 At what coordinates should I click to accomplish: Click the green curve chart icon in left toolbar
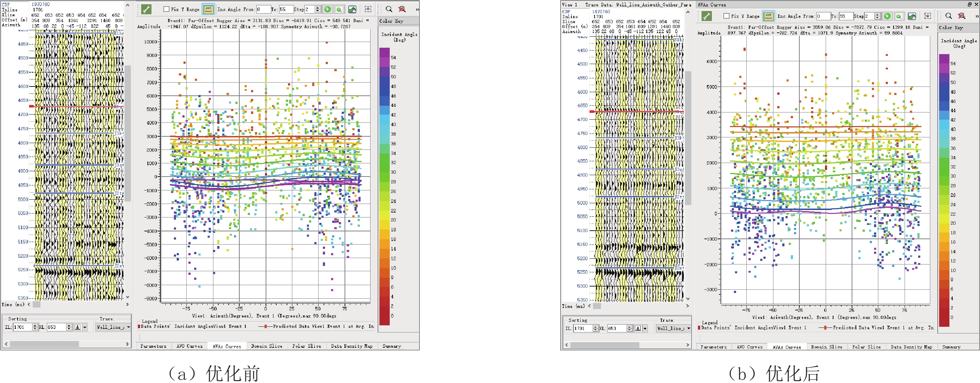click(352, 9)
